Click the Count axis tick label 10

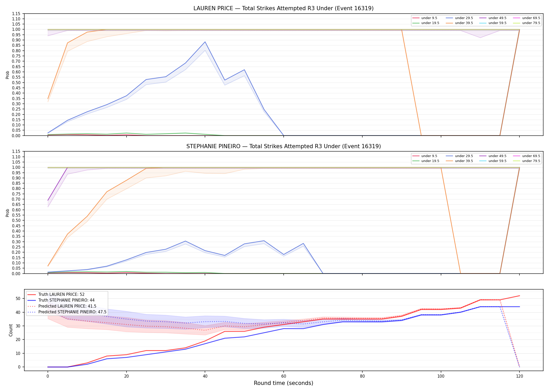(x=18, y=353)
